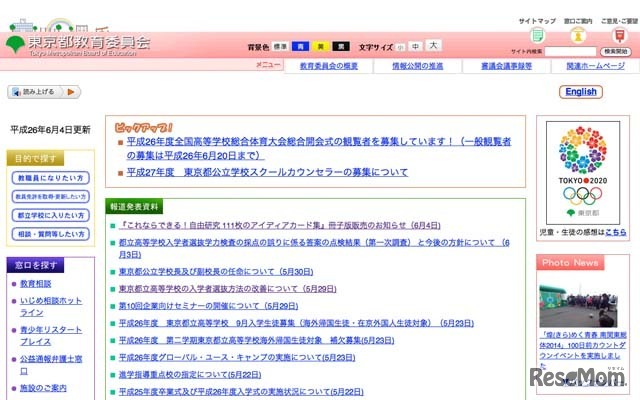The width and height of the screenshot is (640, 400).
Task: Select the 標準 standard background color
Action: 280,47
